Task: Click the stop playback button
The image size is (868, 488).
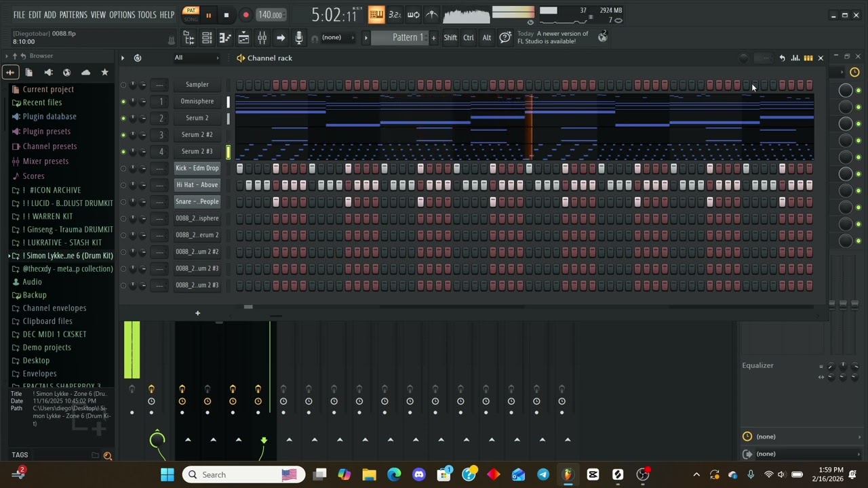Action: (x=226, y=15)
